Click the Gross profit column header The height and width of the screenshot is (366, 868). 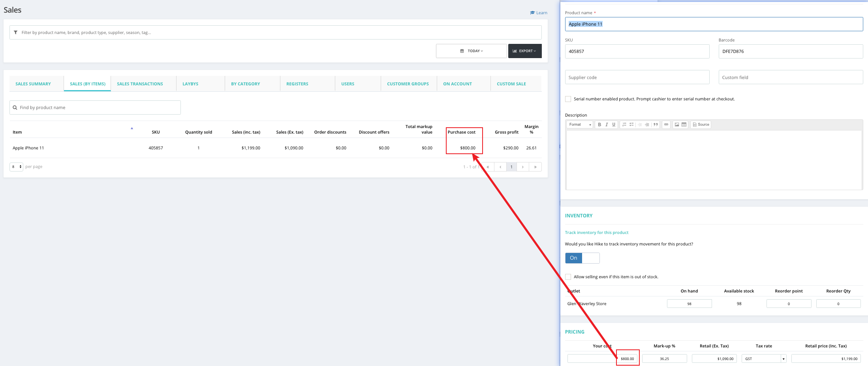(x=507, y=132)
